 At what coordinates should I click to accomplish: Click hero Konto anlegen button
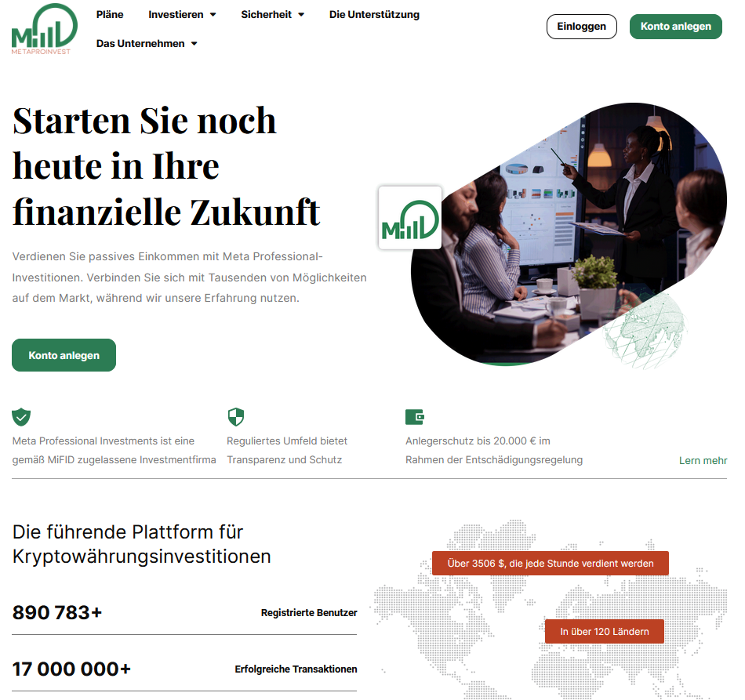64,355
